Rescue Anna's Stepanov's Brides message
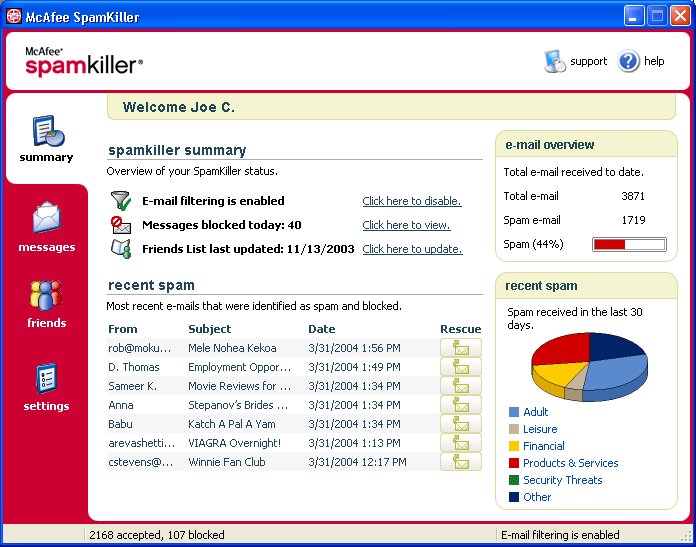 [461, 405]
